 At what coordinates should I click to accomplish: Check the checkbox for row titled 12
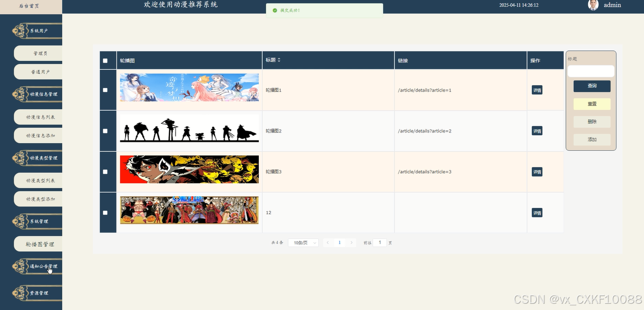click(x=105, y=213)
